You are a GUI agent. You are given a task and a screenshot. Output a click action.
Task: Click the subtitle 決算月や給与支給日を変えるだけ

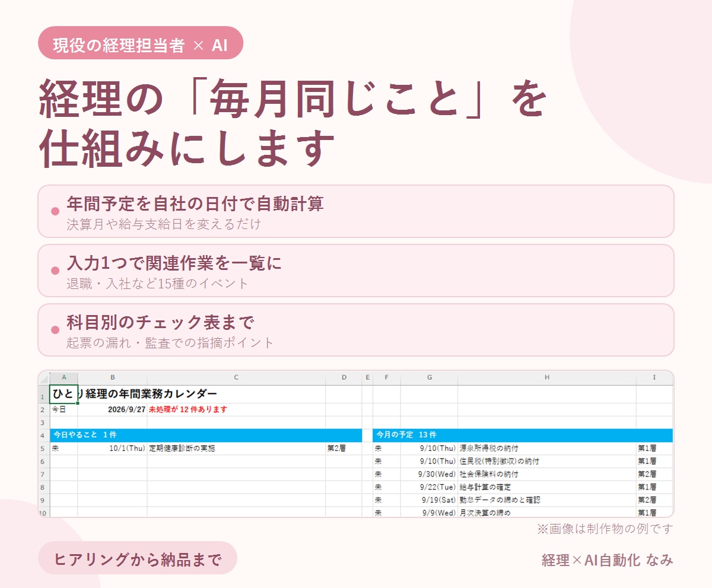pos(164,225)
